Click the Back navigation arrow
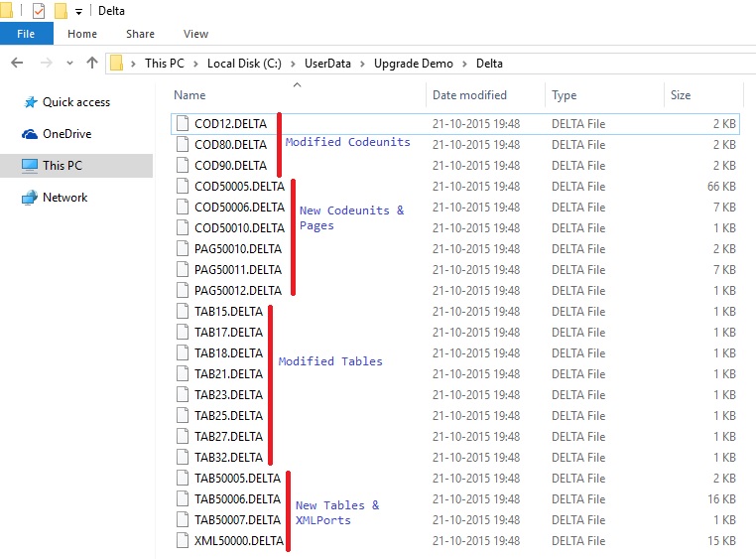Image resolution: width=756 pixels, height=559 pixels. tap(17, 63)
